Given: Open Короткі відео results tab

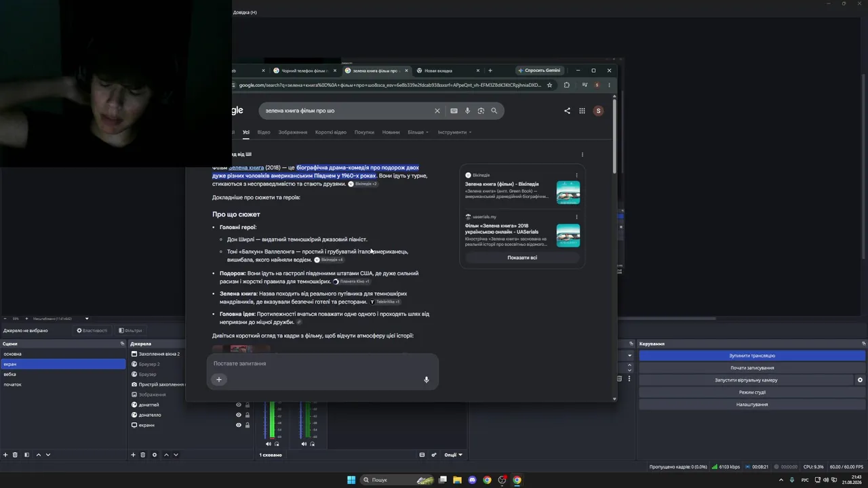Looking at the screenshot, I should [331, 132].
